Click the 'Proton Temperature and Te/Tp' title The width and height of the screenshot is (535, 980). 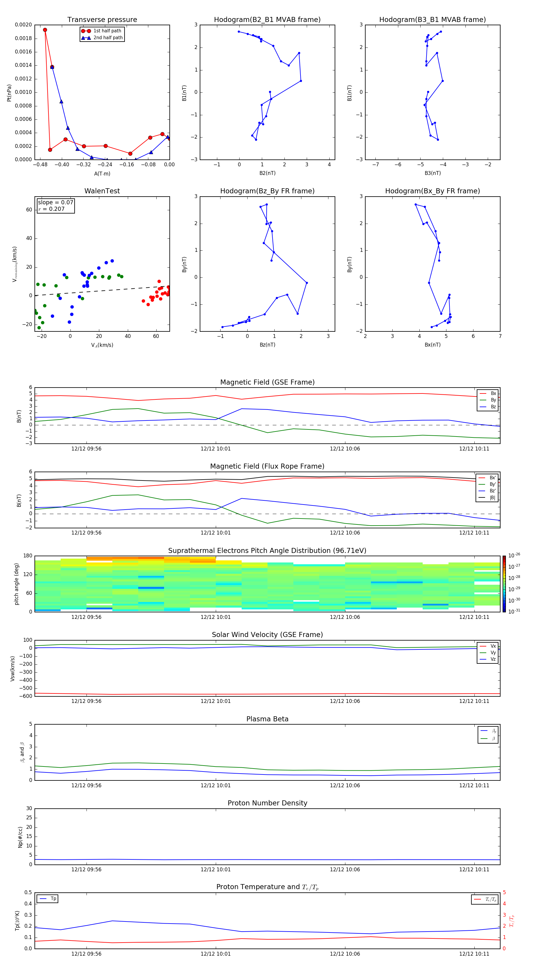point(267,887)
